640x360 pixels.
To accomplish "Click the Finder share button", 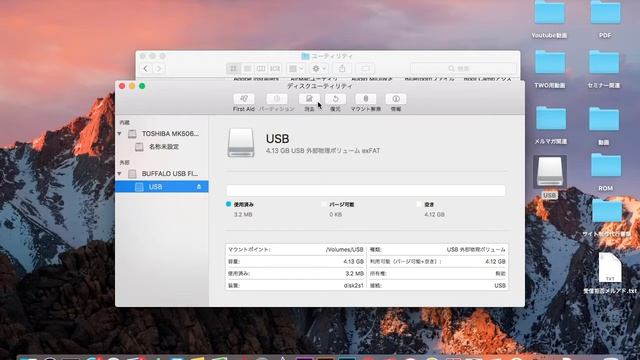I will (x=342, y=69).
